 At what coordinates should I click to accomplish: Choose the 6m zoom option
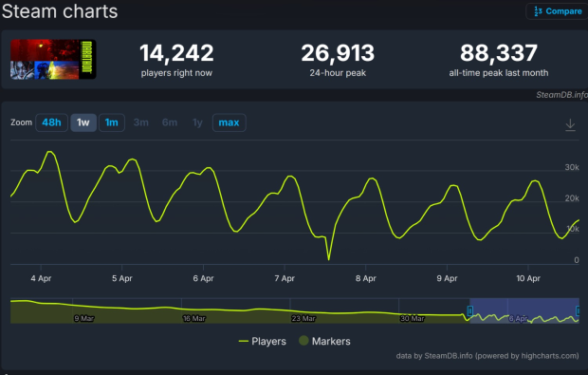(x=170, y=122)
